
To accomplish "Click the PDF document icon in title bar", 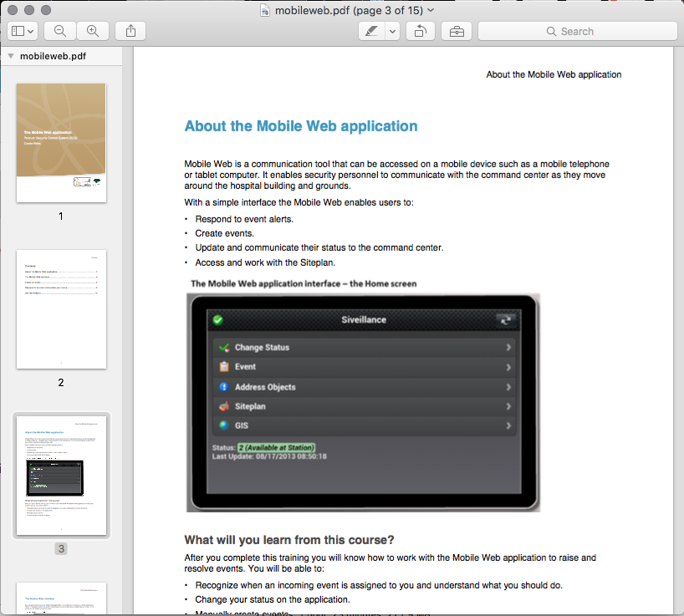I will (x=265, y=10).
